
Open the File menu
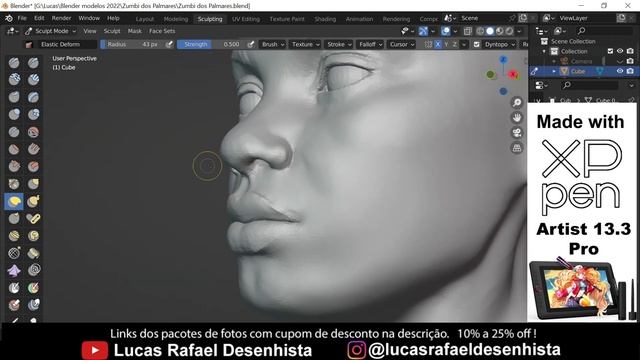click(22, 18)
